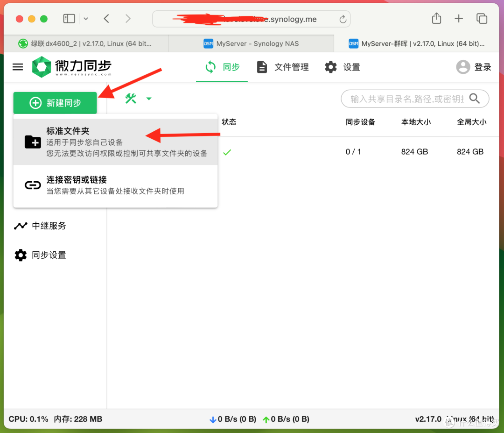Expand the hamburger menu at top left
This screenshot has height=433, width=504.
click(17, 67)
